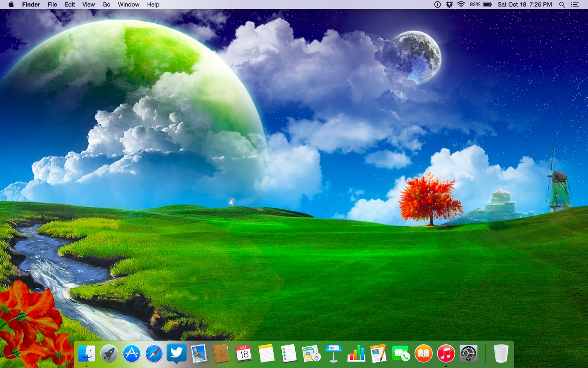Click the 1Password menu bar icon

coord(437,4)
